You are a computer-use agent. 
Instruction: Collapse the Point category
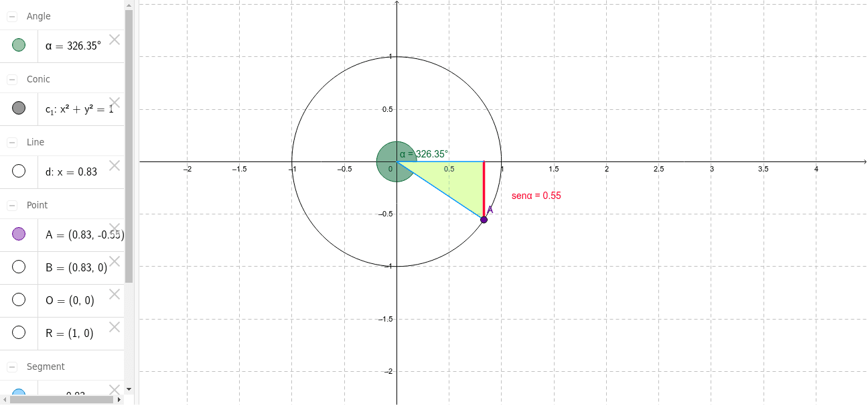coord(12,205)
